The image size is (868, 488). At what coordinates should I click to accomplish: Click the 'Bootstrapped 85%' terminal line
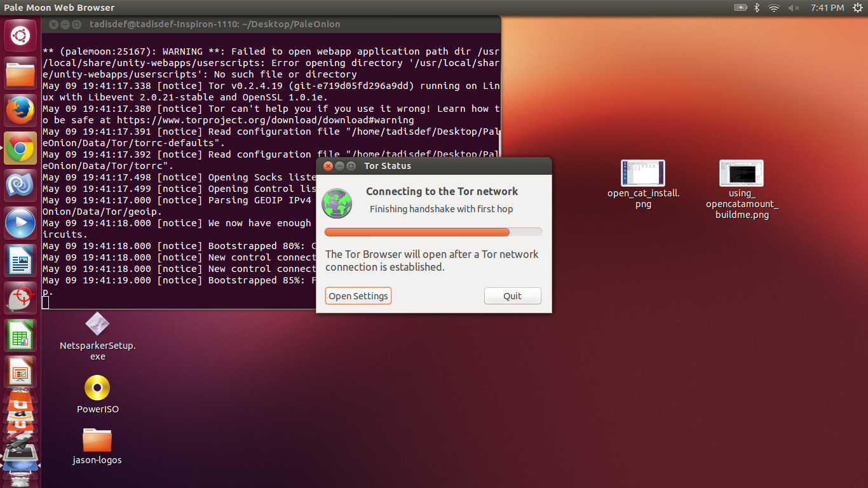coord(180,280)
